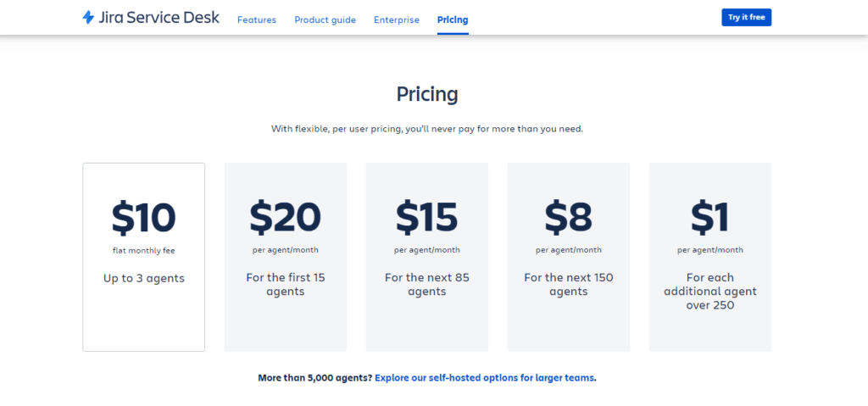Click 'For the first 15 agents' text
Screen dimensions: 868x406
tap(286, 284)
